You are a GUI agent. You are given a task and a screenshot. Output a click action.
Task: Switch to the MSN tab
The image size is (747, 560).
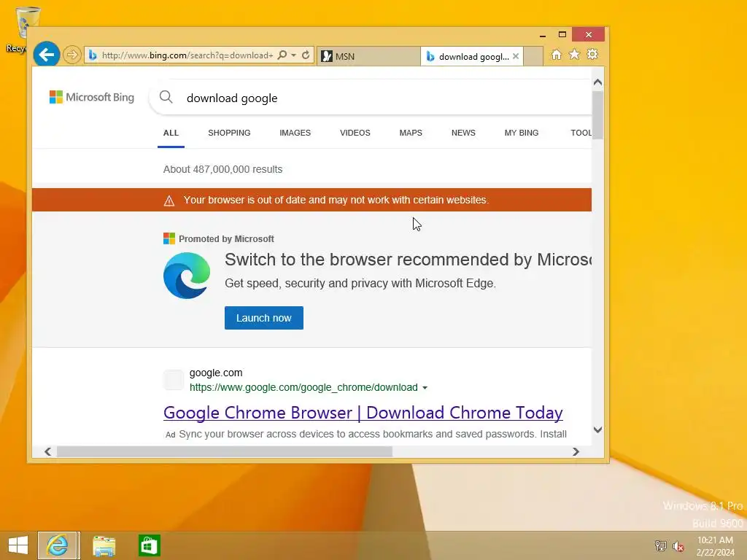(368, 56)
